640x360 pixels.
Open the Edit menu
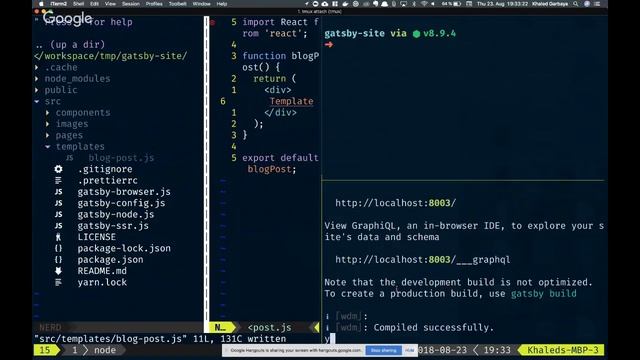[95, 4]
